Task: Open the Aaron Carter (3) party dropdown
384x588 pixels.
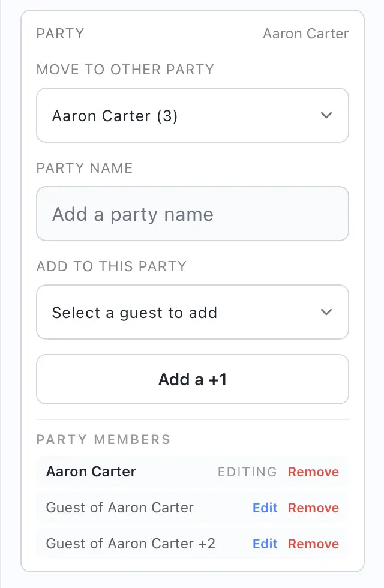Action: pyautogui.click(x=192, y=115)
